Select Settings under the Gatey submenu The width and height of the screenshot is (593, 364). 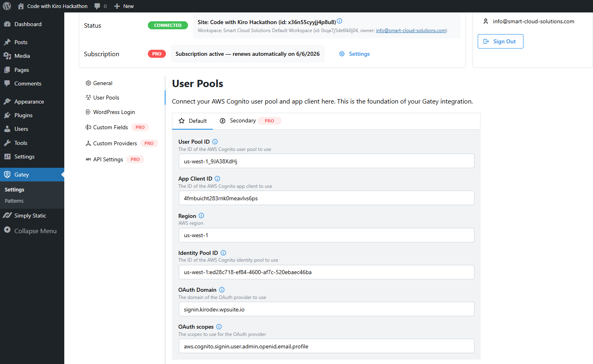pos(14,189)
